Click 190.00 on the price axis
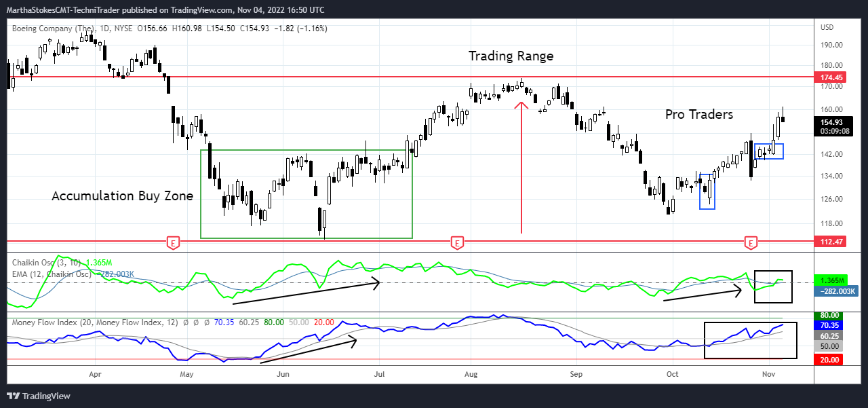The image size is (868, 408). tap(831, 45)
